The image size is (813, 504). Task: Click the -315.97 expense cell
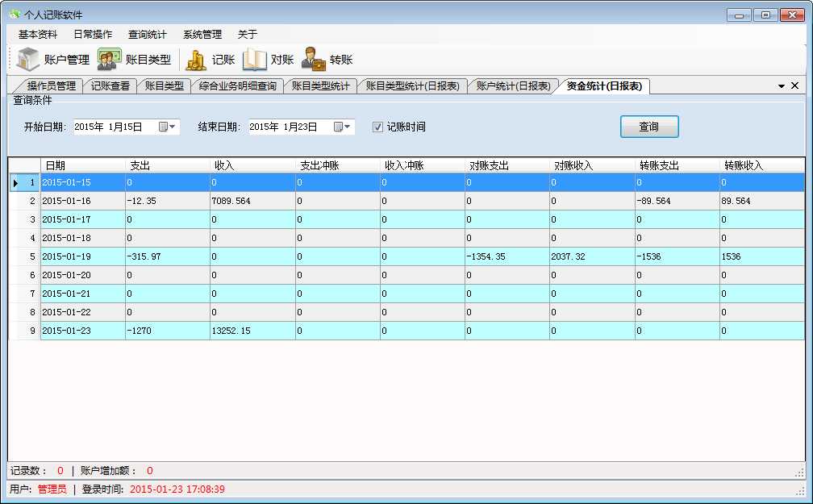coord(168,256)
